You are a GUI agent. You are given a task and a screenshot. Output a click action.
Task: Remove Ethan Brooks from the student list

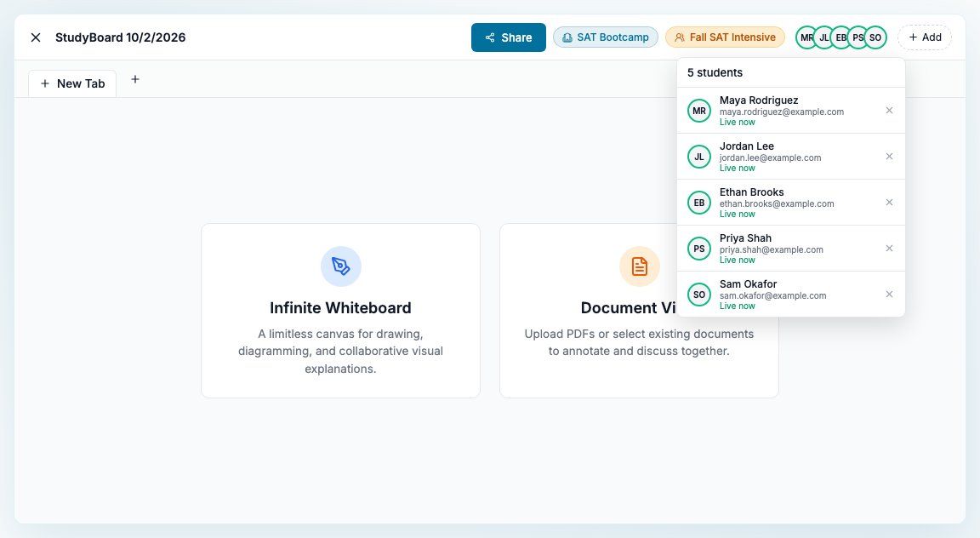[889, 203]
